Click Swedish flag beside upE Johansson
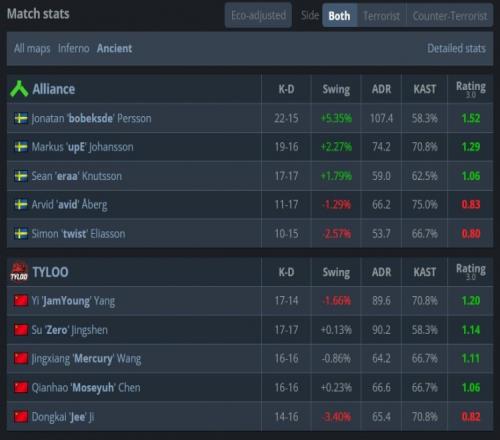 point(21,147)
